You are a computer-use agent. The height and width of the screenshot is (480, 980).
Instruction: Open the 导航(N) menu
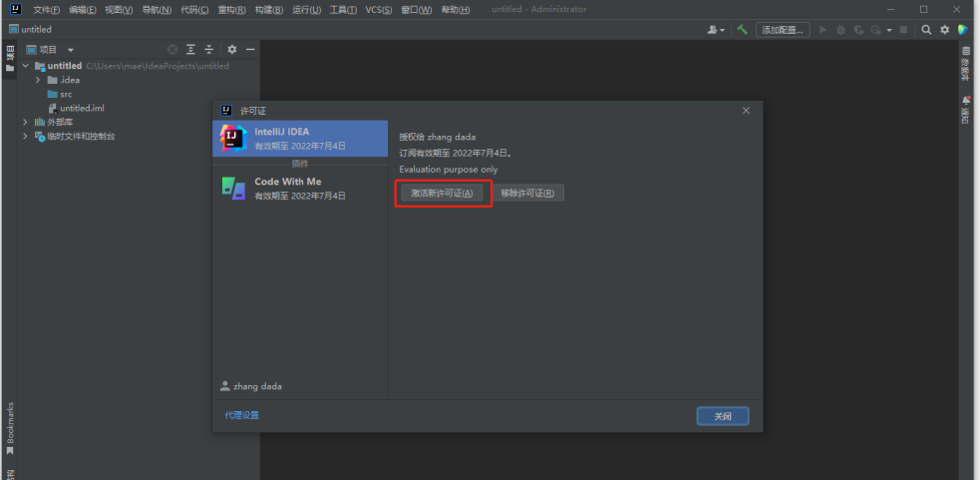click(x=157, y=9)
